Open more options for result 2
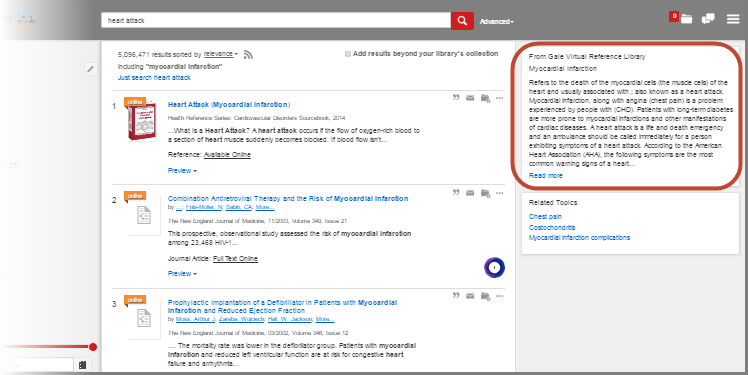This screenshot has height=375, width=748. (x=499, y=193)
